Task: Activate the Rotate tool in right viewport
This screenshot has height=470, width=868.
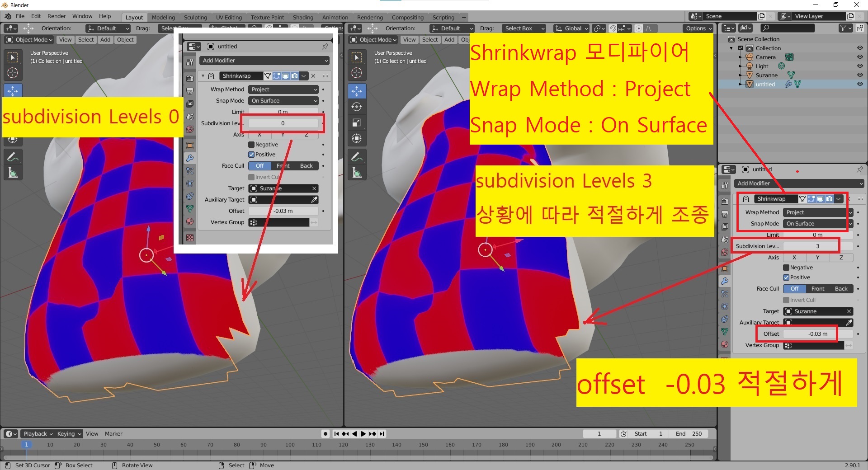Action: point(357,107)
